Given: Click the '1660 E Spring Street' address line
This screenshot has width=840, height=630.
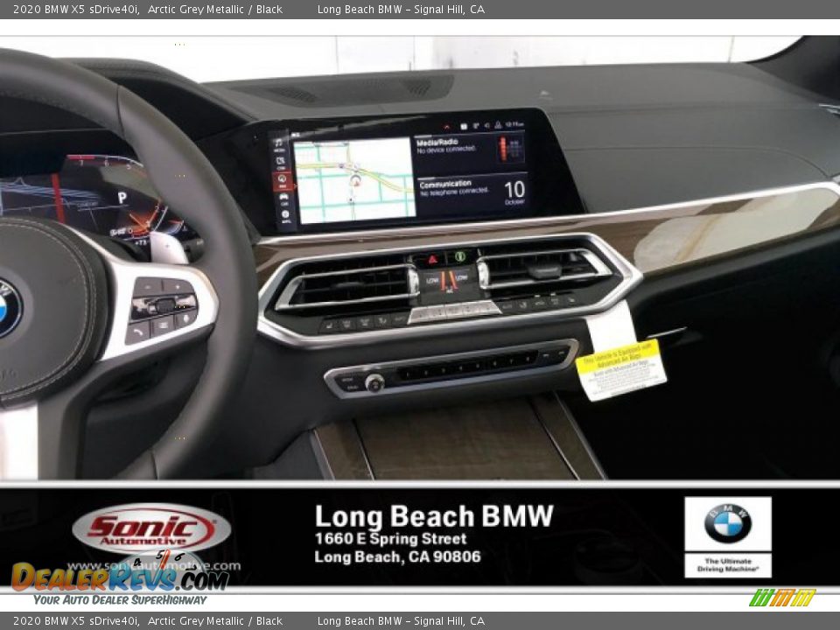Looking at the screenshot, I should click(390, 539).
